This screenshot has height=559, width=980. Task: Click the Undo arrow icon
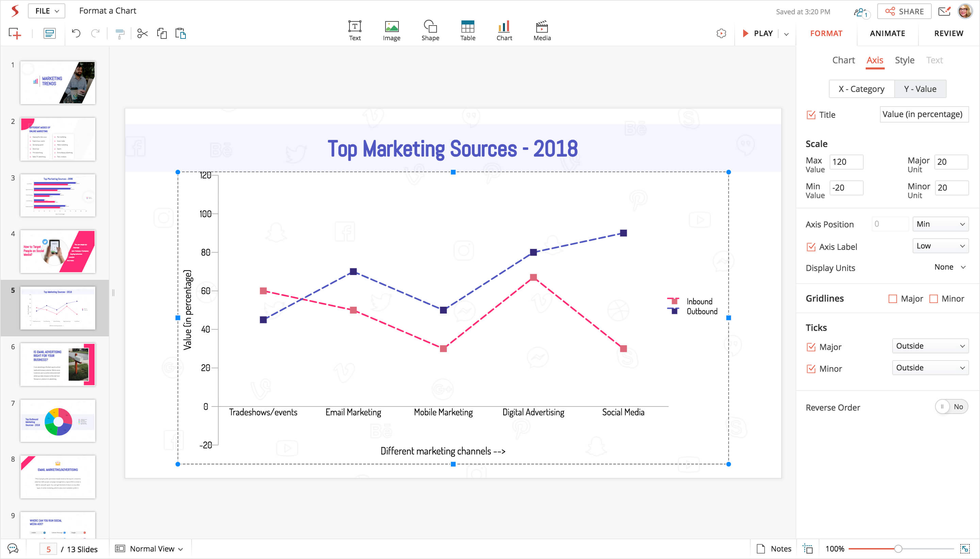pyautogui.click(x=76, y=34)
